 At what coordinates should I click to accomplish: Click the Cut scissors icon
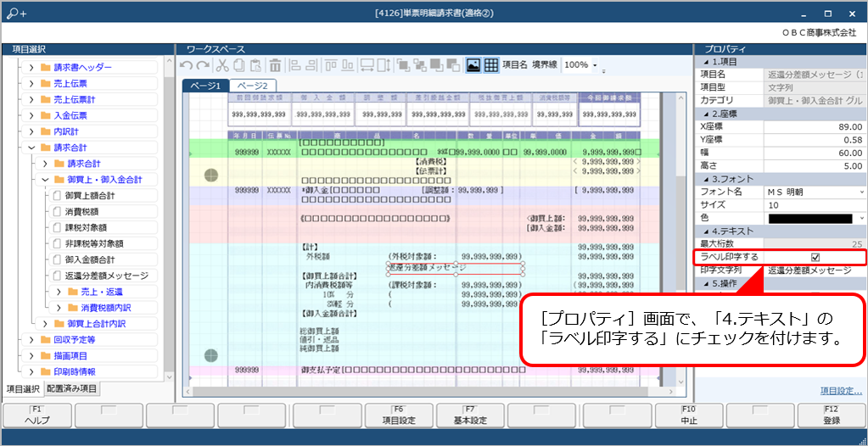point(222,65)
